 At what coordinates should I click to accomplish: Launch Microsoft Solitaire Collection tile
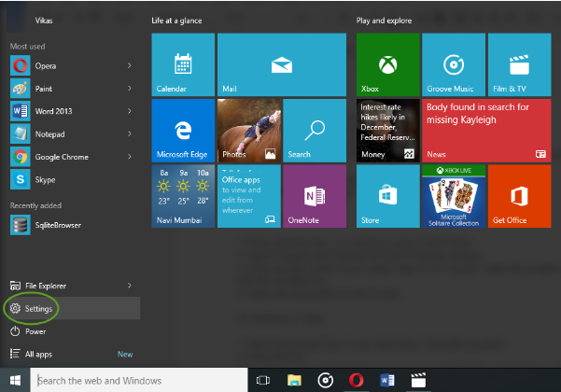point(454,196)
